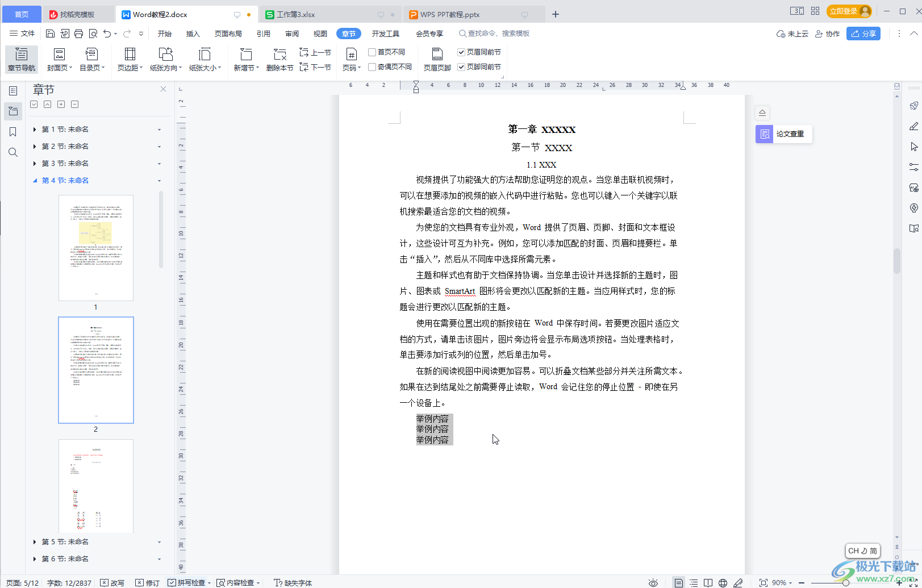Switch to page layout view icon

coord(679,583)
